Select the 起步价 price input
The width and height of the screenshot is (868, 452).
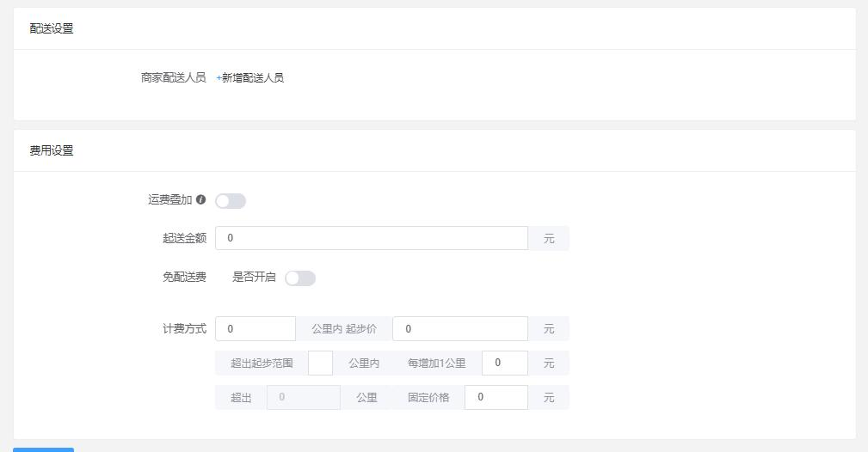460,328
